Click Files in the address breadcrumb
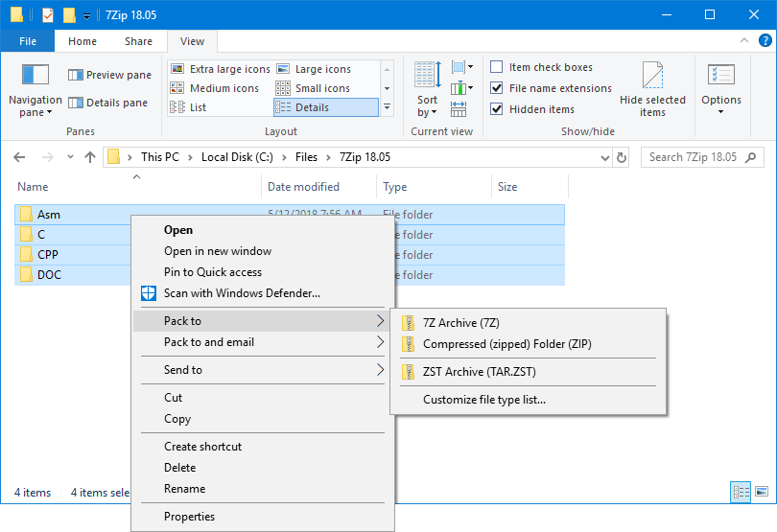This screenshot has width=777, height=532. [x=306, y=157]
